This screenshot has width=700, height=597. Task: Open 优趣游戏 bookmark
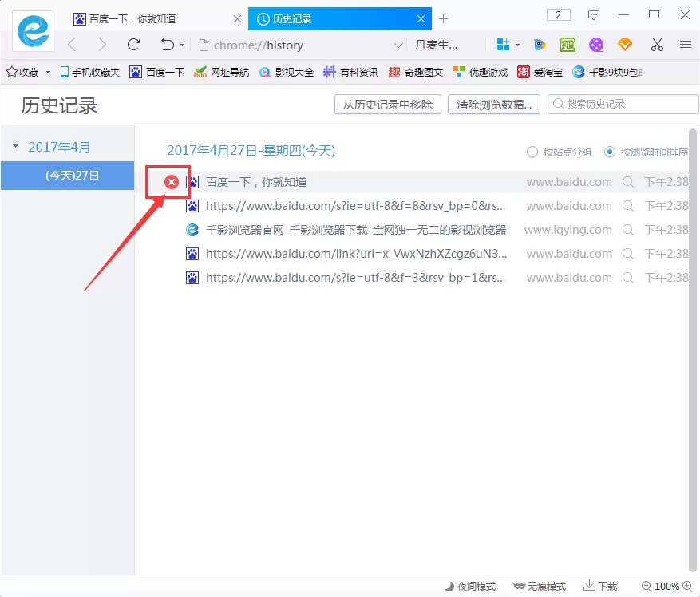coord(481,72)
